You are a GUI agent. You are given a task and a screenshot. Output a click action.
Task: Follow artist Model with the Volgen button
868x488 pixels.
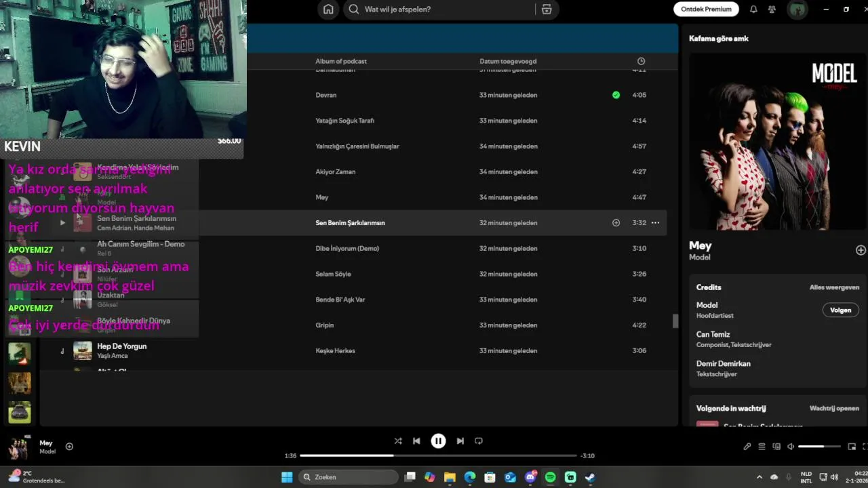click(x=840, y=310)
